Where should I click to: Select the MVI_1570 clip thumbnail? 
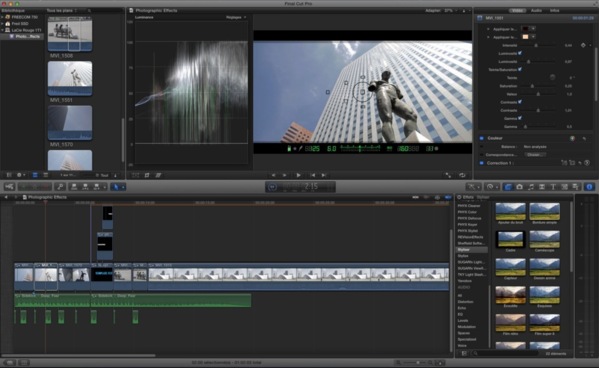pos(70,123)
